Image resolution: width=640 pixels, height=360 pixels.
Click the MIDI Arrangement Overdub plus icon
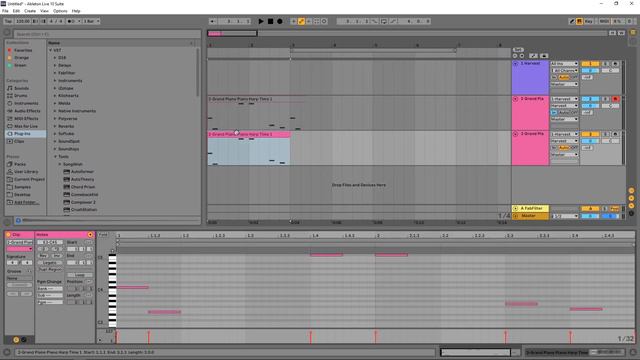[x=293, y=21]
